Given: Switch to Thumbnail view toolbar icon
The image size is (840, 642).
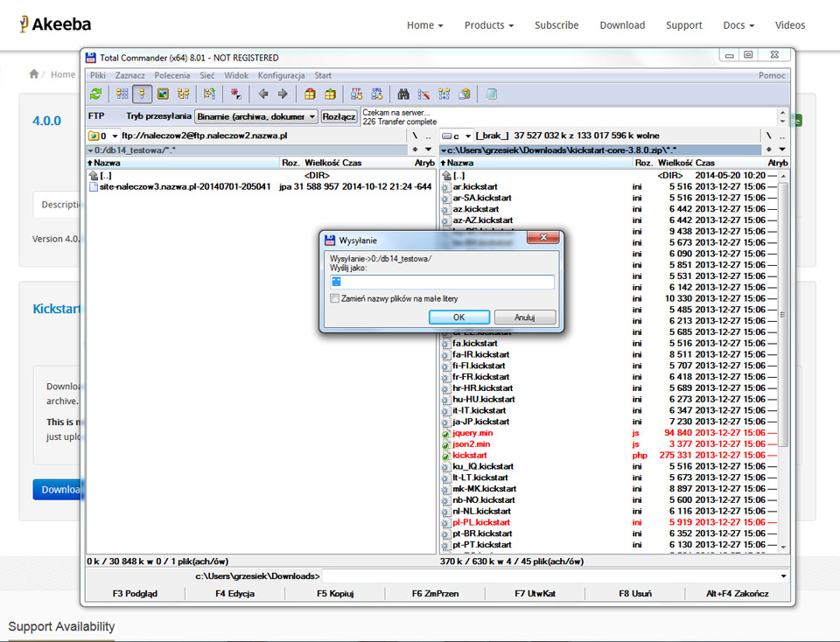Looking at the screenshot, I should pos(163,94).
